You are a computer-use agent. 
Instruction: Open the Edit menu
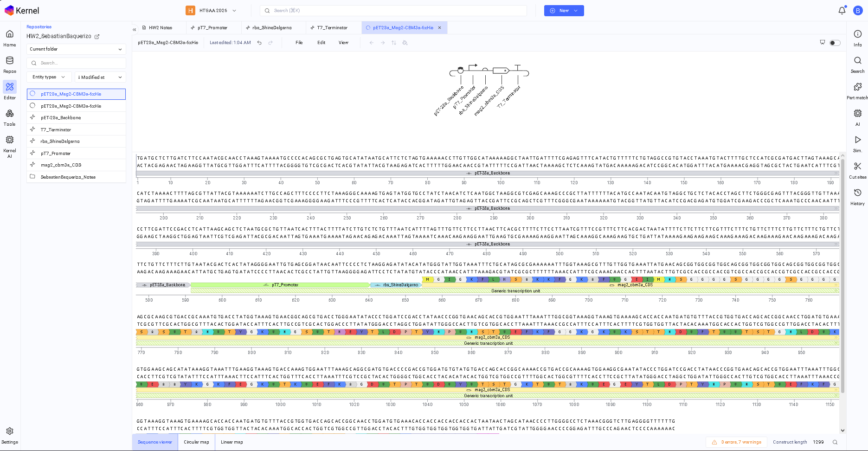(321, 43)
